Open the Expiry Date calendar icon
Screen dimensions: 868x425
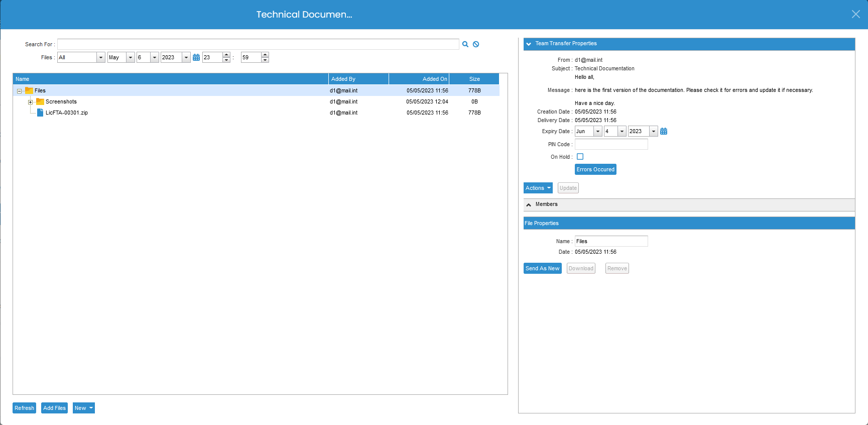(x=664, y=131)
